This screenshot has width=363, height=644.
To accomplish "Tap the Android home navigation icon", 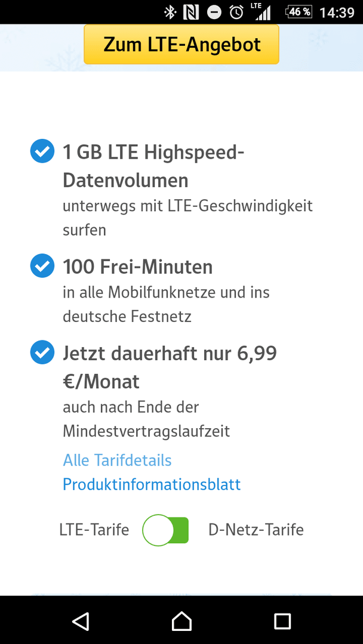I will click(x=181, y=621).
